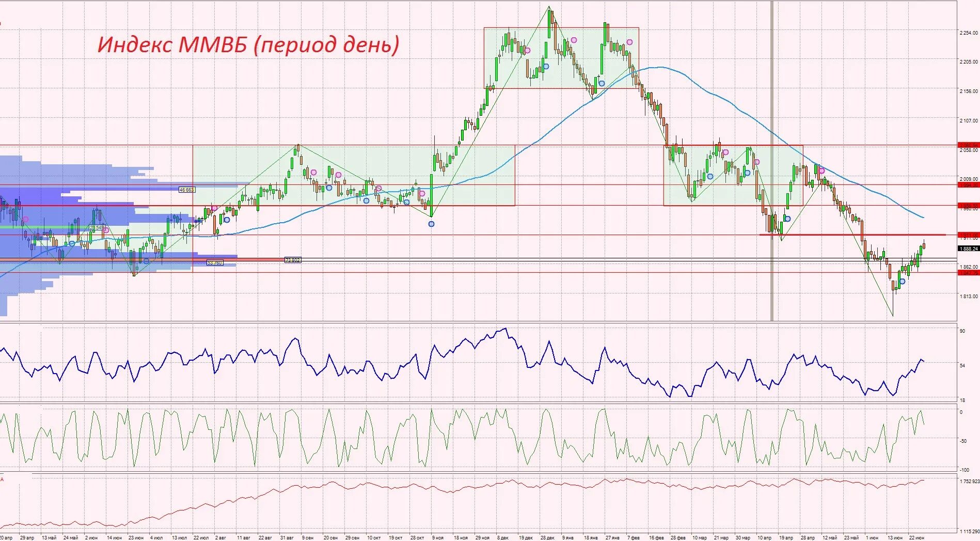
Task: Click the date label '4 июл'
Action: click(x=156, y=538)
